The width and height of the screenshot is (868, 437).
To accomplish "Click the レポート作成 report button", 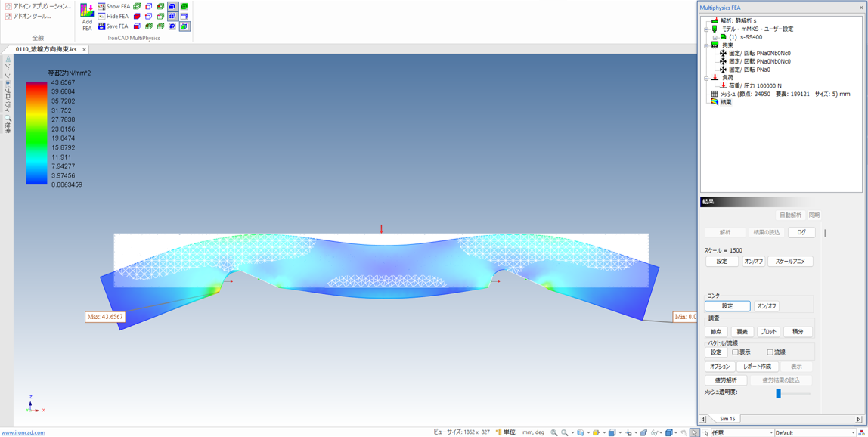I will 757,367.
